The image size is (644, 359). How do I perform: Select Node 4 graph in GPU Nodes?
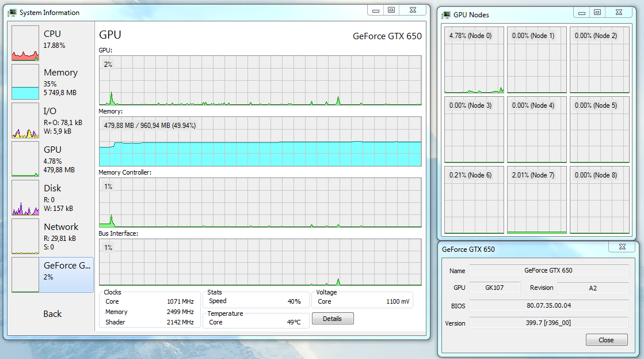pos(537,130)
